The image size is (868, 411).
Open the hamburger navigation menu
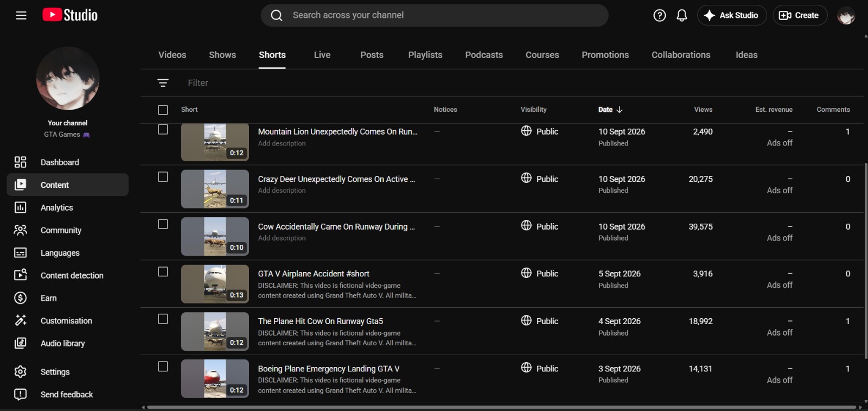21,15
